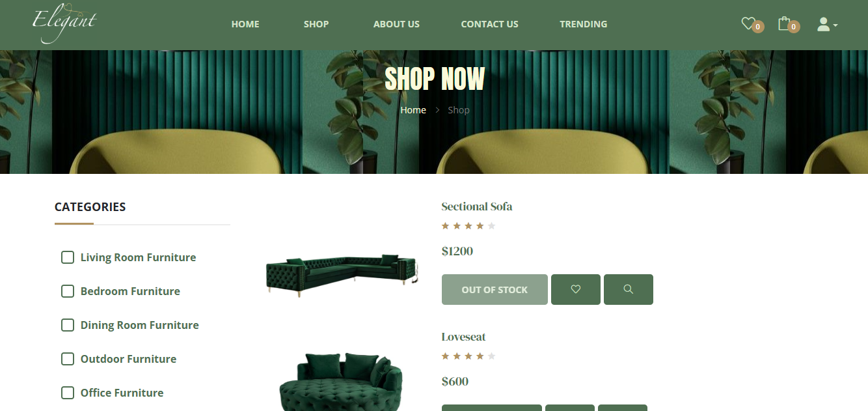
Task: Open the Trending menu item
Action: [x=584, y=24]
